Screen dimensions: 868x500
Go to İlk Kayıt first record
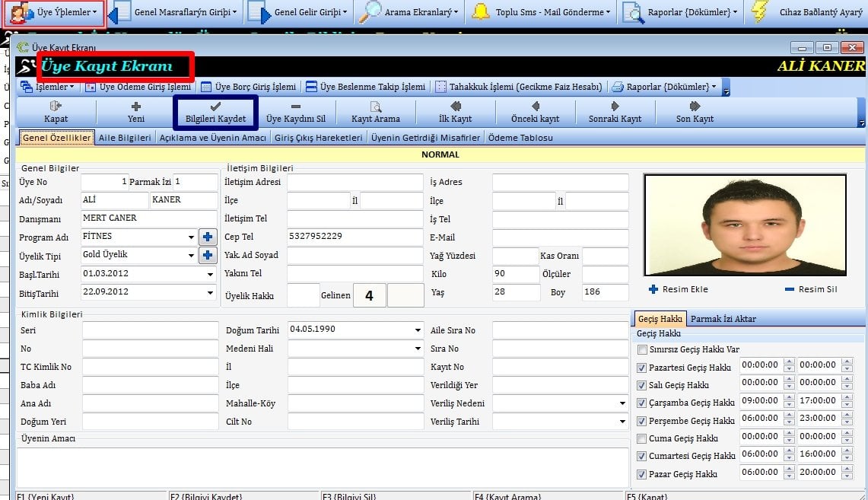coord(456,113)
